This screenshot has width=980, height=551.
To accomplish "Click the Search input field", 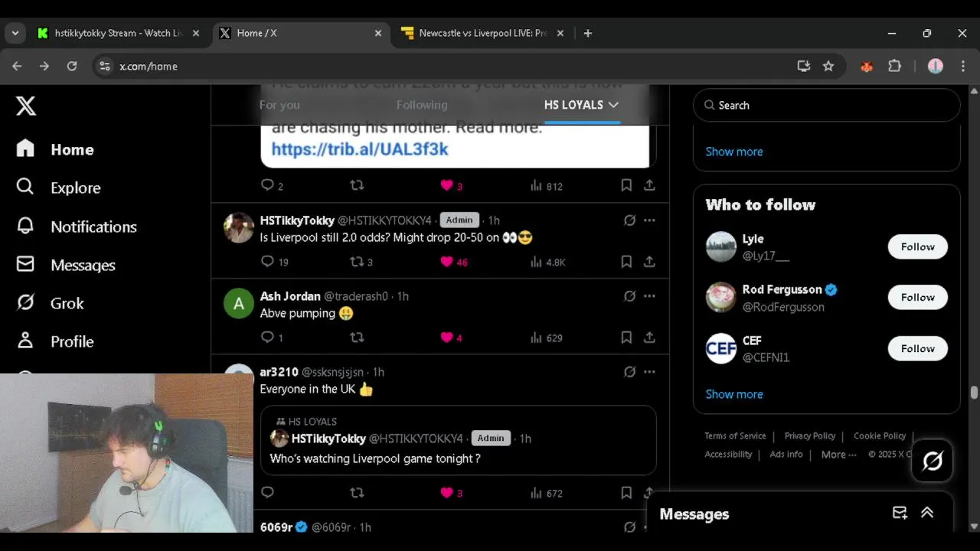I will tap(827, 106).
